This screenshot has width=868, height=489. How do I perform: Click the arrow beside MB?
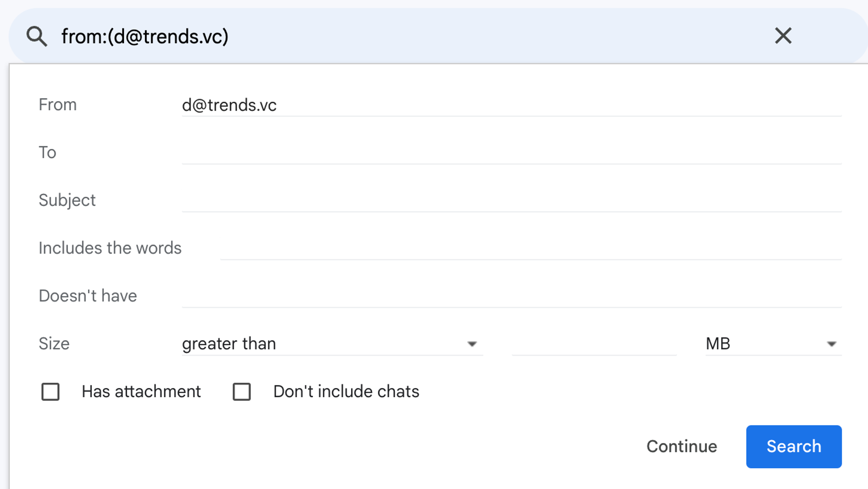point(832,344)
